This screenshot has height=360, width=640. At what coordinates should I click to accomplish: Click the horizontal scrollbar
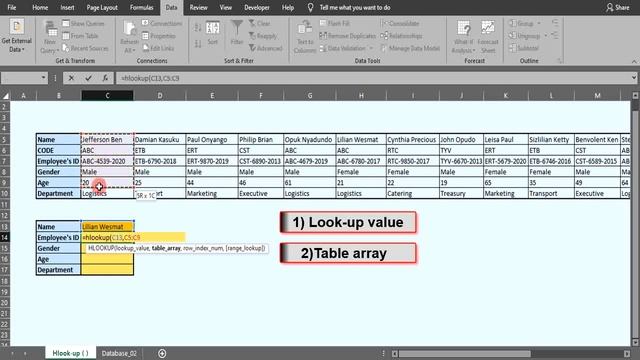coord(464,353)
